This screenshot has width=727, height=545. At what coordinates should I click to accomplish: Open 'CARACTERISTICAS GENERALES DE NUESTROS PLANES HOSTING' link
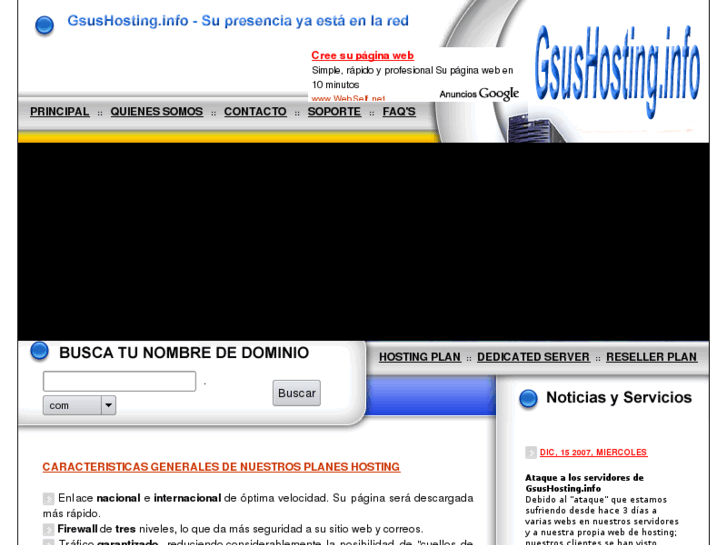pos(221,467)
